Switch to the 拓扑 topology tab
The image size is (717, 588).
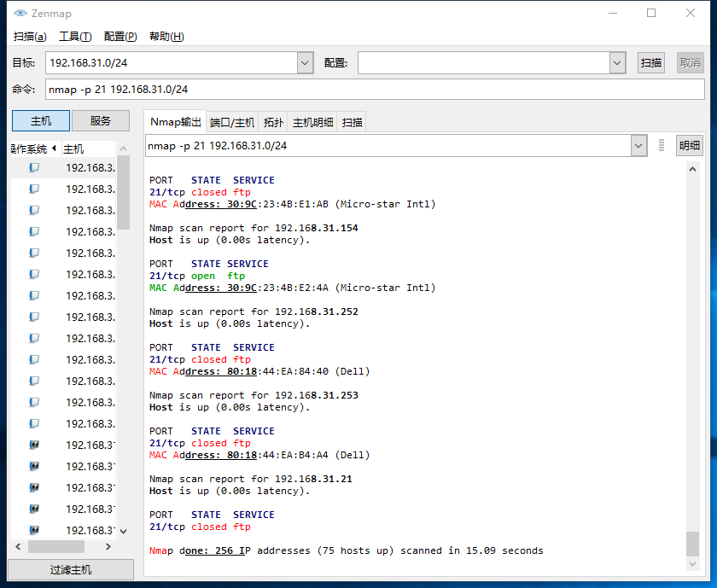[273, 123]
